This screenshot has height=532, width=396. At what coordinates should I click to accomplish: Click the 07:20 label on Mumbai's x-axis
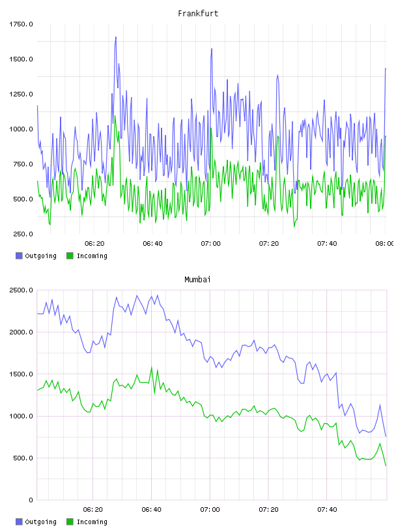pyautogui.click(x=268, y=509)
